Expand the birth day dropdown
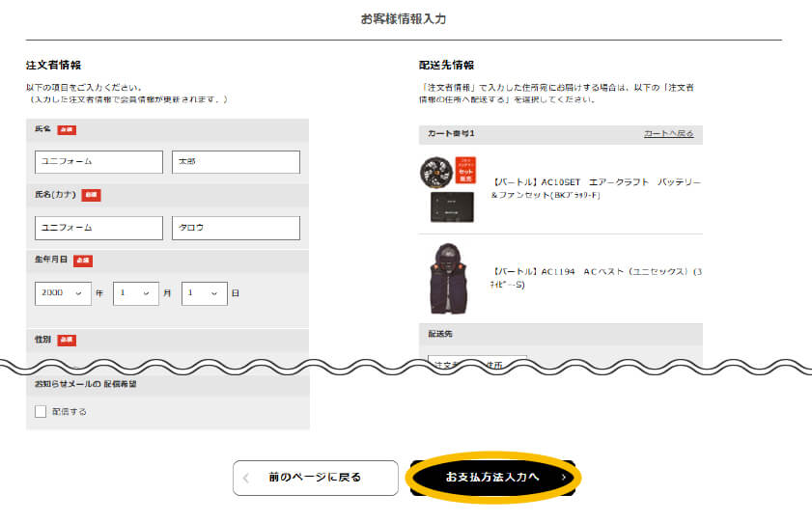Screen dimensions: 812x522 pos(204,293)
